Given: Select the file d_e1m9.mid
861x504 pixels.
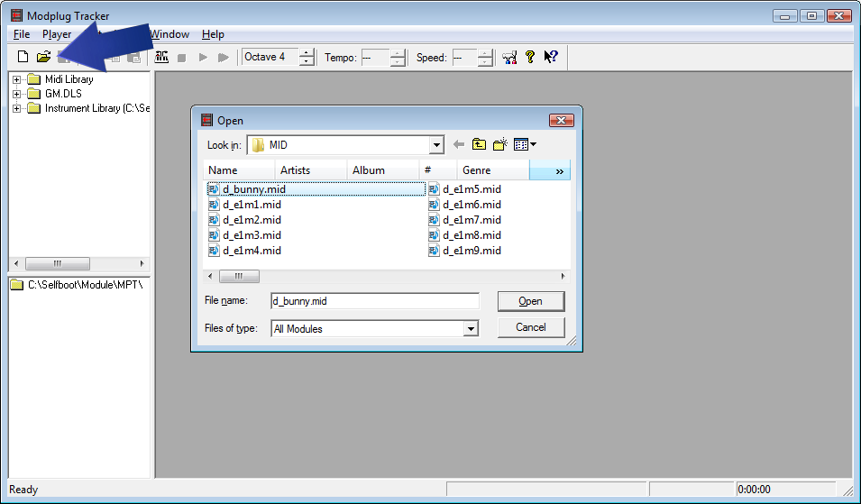Looking at the screenshot, I should point(464,251).
